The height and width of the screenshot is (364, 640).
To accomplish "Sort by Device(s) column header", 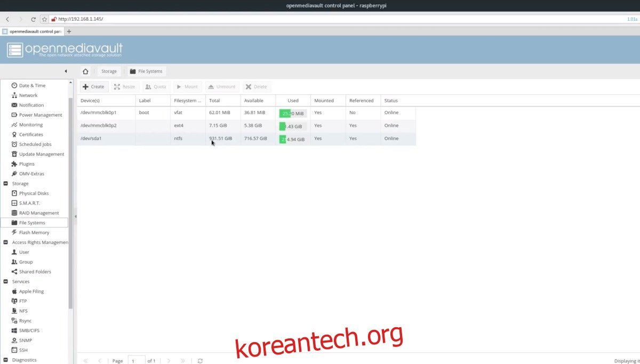I will tap(107, 100).
